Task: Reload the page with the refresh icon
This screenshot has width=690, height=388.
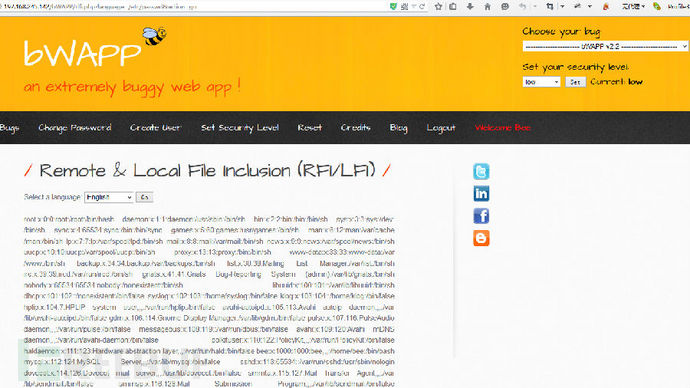Action: (422, 6)
